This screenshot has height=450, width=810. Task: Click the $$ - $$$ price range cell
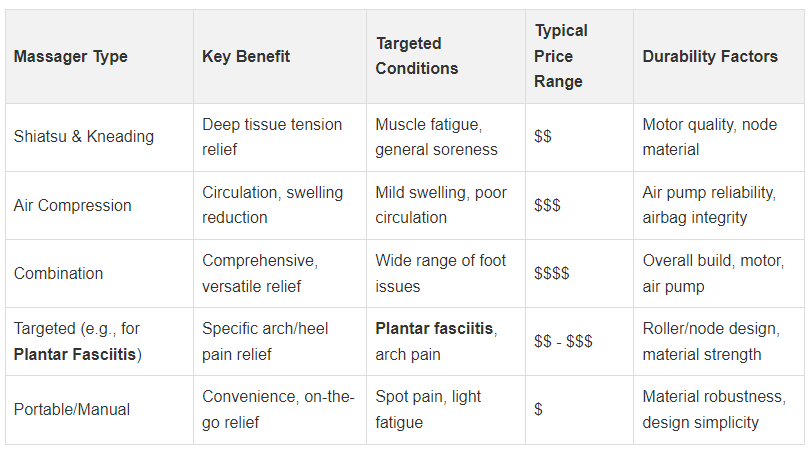pyautogui.click(x=563, y=341)
